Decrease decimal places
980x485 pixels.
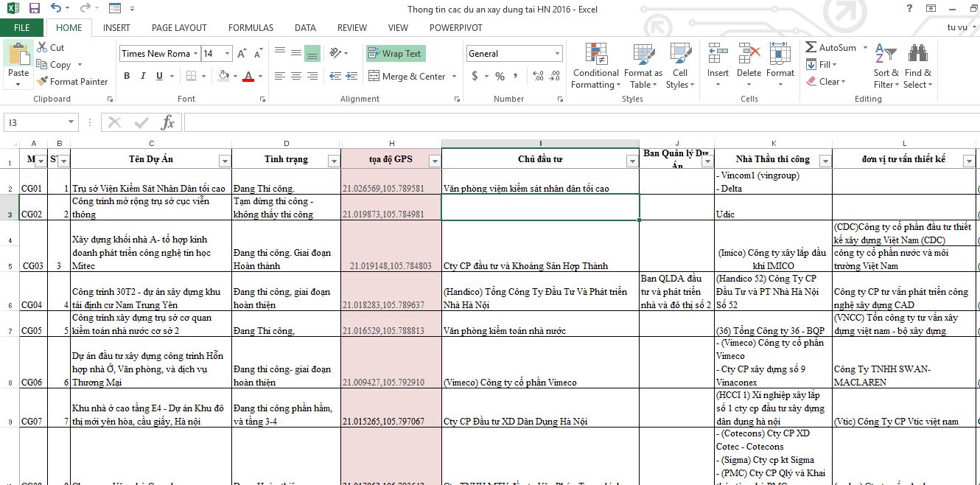coord(554,76)
